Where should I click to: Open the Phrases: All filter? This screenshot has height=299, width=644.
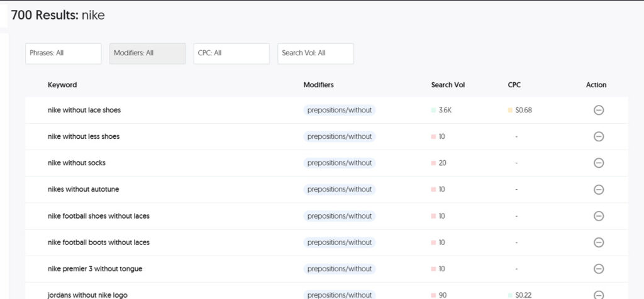(64, 54)
